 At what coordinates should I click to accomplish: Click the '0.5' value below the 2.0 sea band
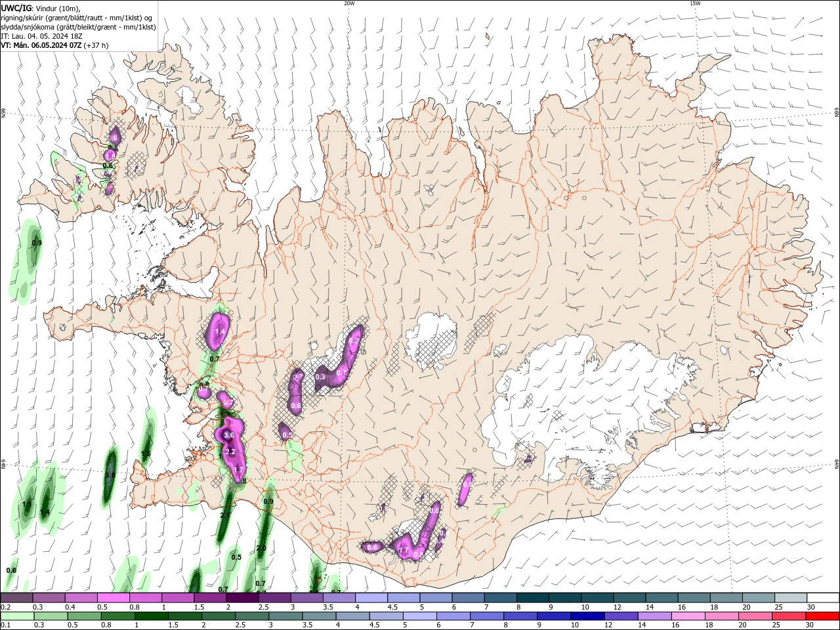[237, 557]
